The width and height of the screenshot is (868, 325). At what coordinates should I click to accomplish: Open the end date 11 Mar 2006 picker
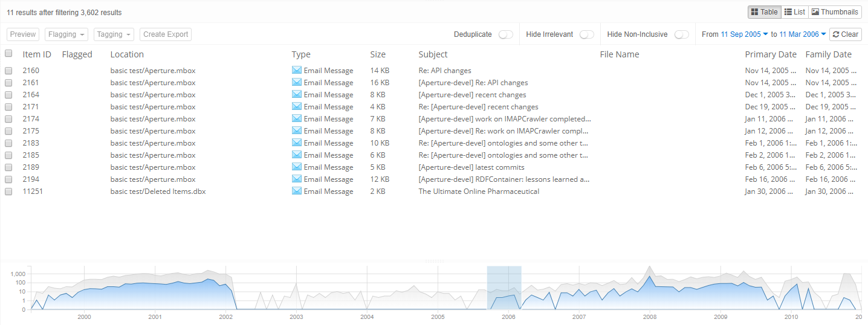(x=803, y=34)
